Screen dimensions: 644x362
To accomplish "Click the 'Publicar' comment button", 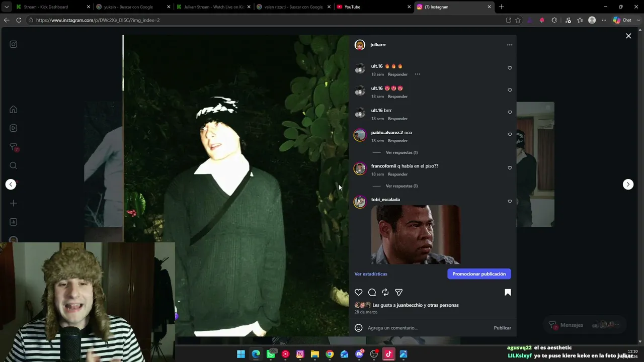I will pos(502,328).
